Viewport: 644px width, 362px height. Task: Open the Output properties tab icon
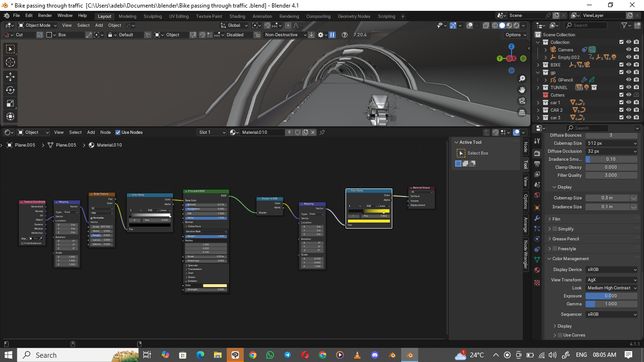[537, 164]
